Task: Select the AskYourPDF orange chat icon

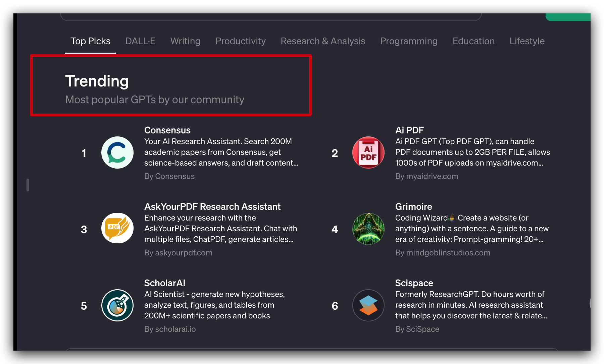Action: 117,229
